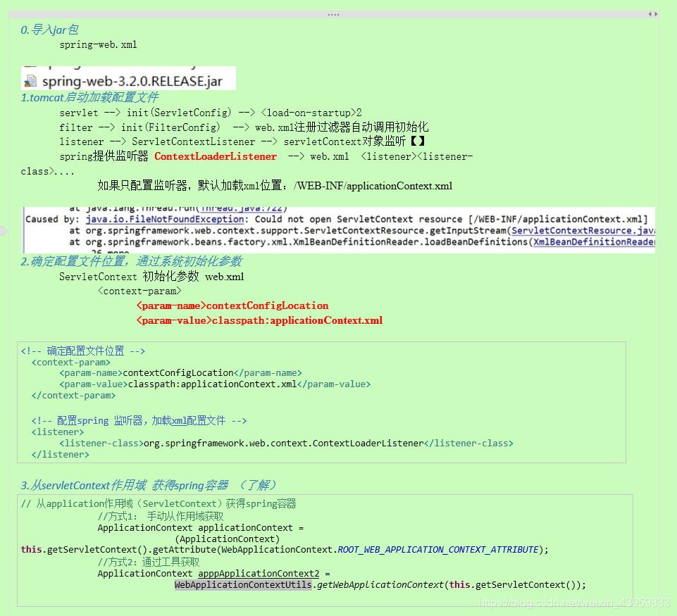
Task: Click comment '// 从application作用域...获得spring容器'
Action: 159,503
